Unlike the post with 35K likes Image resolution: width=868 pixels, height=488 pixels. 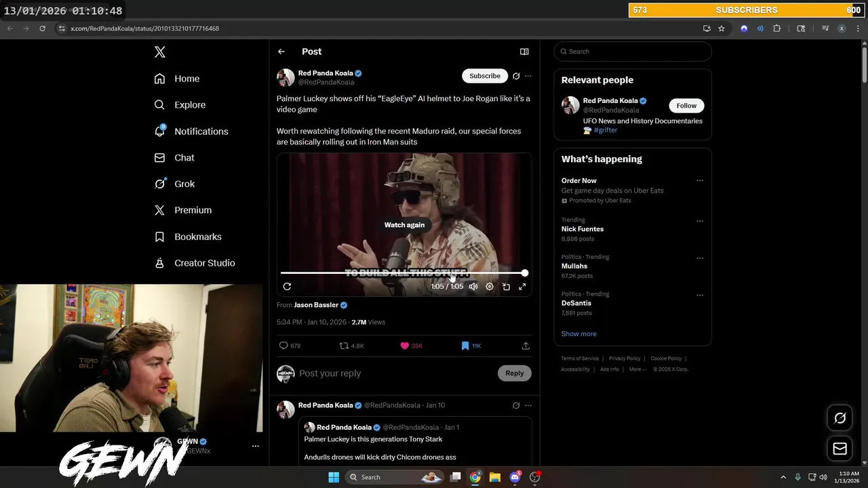click(x=411, y=346)
